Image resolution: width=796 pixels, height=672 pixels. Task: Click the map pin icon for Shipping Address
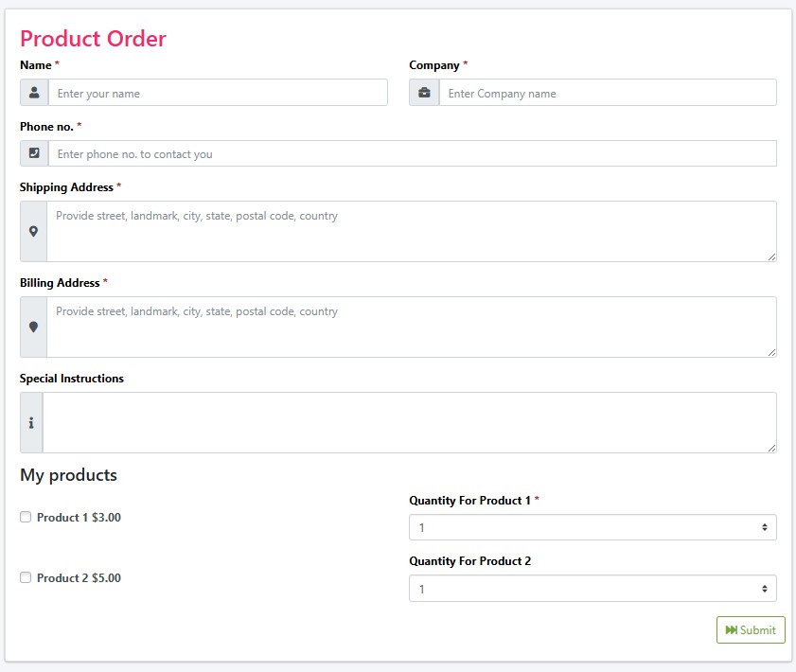click(x=34, y=232)
